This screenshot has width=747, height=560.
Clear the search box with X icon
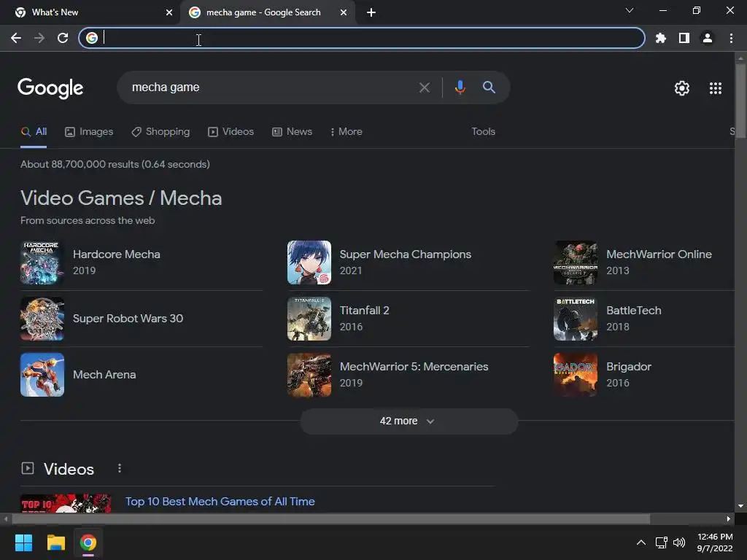pos(424,87)
